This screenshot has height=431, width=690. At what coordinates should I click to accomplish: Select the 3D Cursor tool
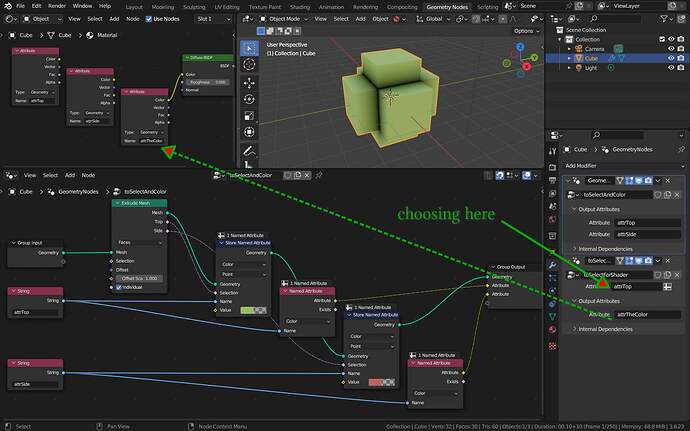[249, 65]
